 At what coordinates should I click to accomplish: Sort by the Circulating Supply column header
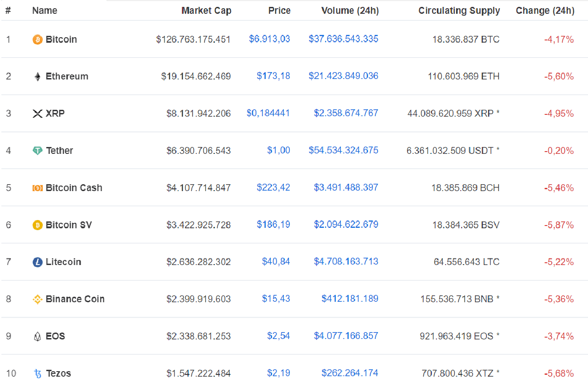click(x=459, y=11)
